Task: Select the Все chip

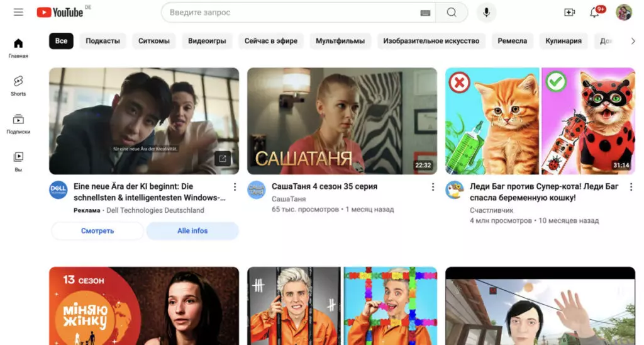Action: pos(61,41)
